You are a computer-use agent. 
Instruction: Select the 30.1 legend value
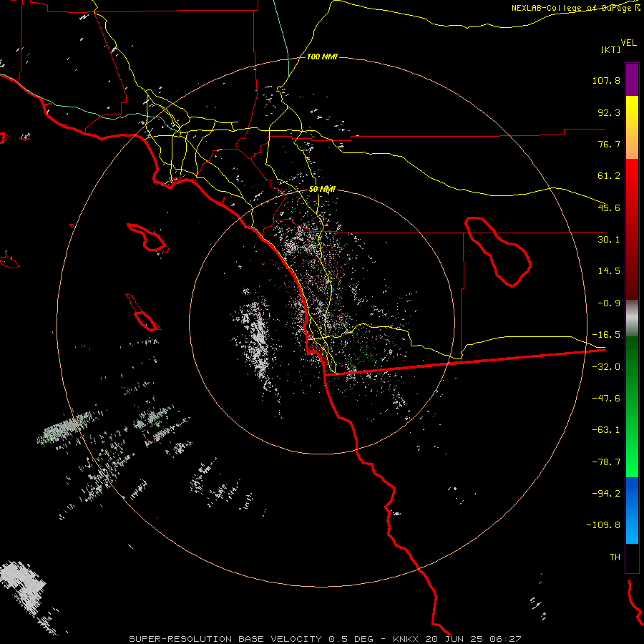pyautogui.click(x=609, y=240)
